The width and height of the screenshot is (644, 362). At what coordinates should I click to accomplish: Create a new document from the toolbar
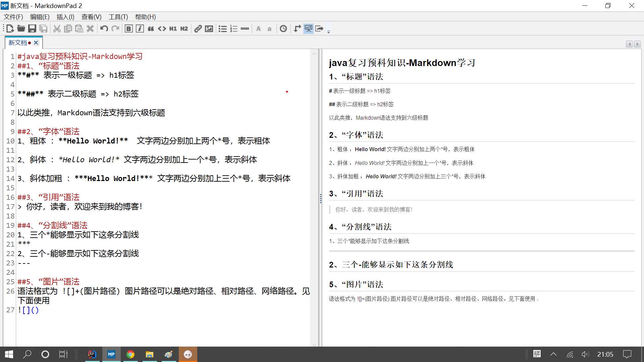click(x=10, y=29)
